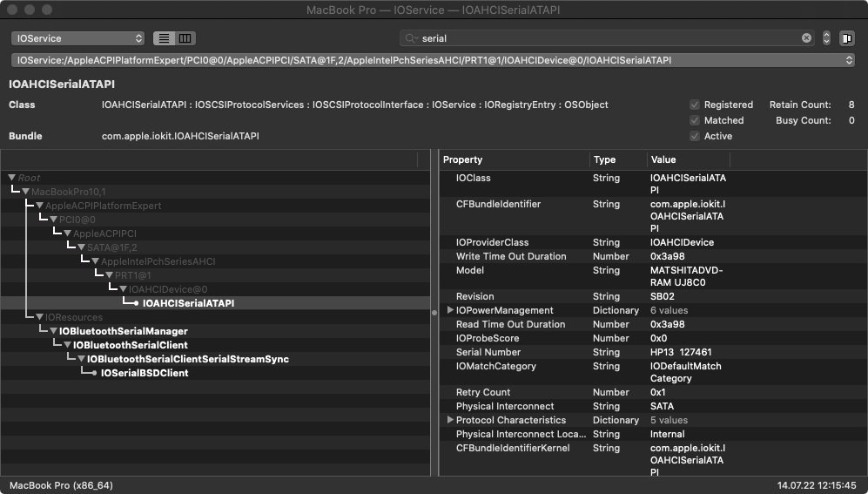This screenshot has width=868, height=494.
Task: Select the IOProviderClass property row
Action: tap(653, 242)
